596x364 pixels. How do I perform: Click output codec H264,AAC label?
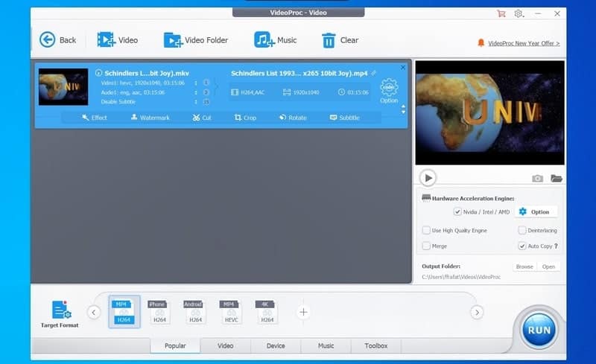(248, 92)
